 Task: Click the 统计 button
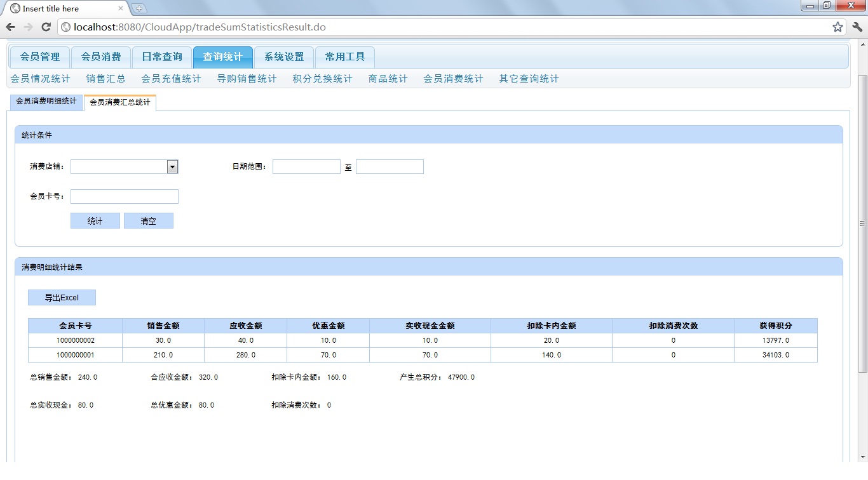point(95,221)
